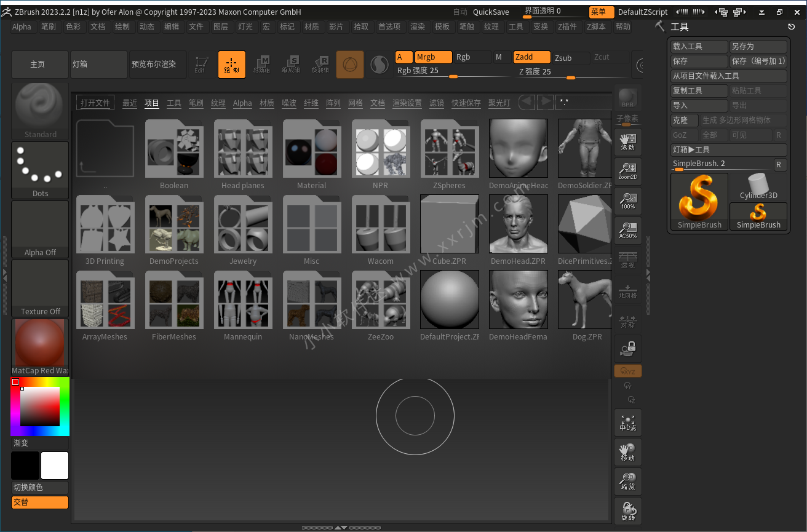Toggle the Mrgb channel button
Image resolution: width=807 pixels, height=532 pixels.
coord(433,57)
